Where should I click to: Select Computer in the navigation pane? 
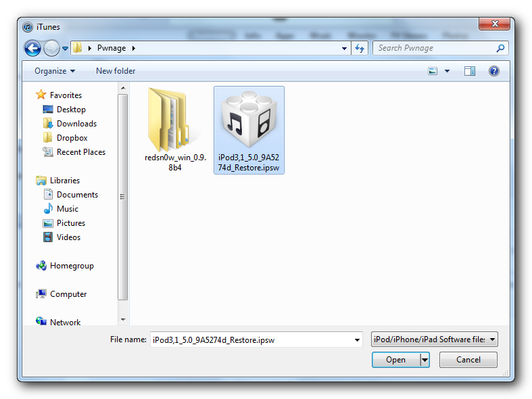point(68,294)
